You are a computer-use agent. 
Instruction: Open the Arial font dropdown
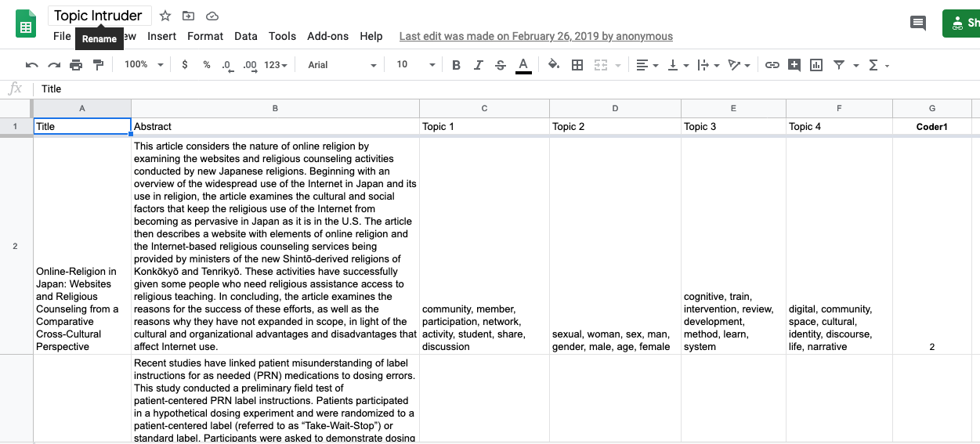342,65
